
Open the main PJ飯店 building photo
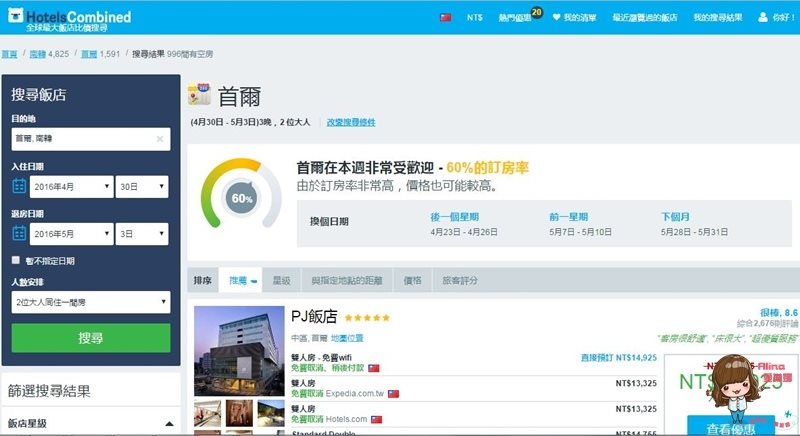point(239,351)
